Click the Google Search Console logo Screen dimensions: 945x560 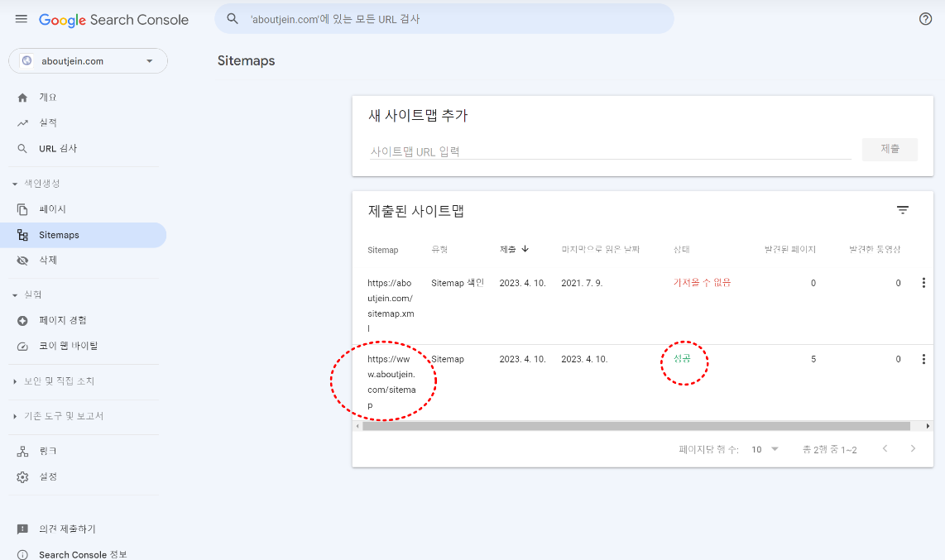(113, 20)
